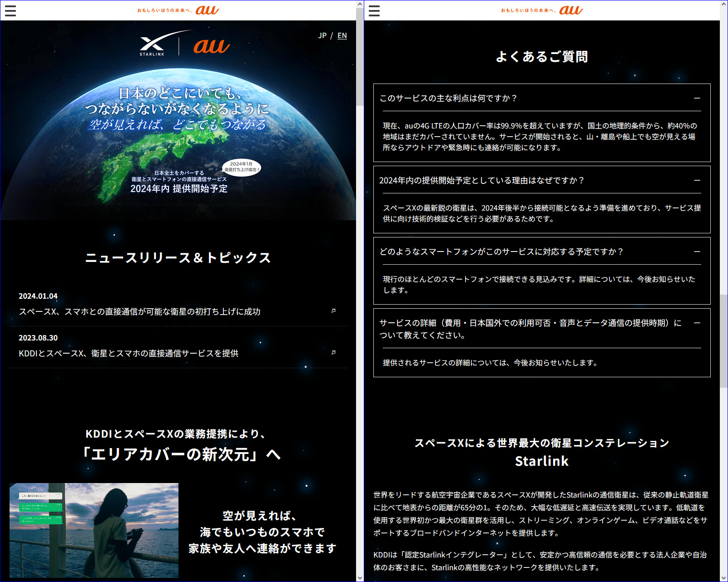Open SpaceX satellite launch success news article
The width and height of the screenshot is (728, 582).
pyautogui.click(x=139, y=311)
